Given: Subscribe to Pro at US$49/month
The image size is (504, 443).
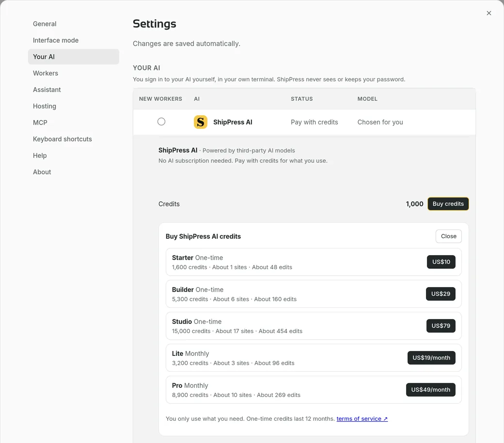Looking at the screenshot, I should (x=431, y=390).
